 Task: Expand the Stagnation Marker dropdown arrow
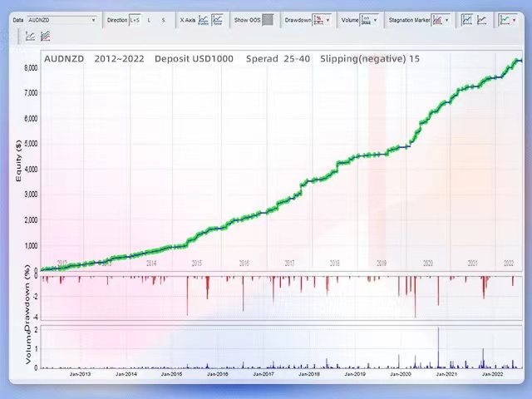447,20
